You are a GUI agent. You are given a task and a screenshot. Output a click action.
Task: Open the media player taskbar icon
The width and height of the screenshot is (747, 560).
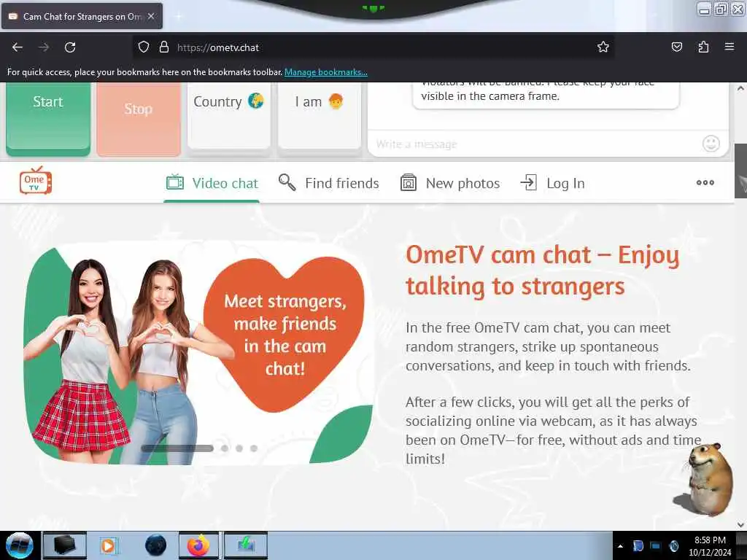tap(109, 545)
